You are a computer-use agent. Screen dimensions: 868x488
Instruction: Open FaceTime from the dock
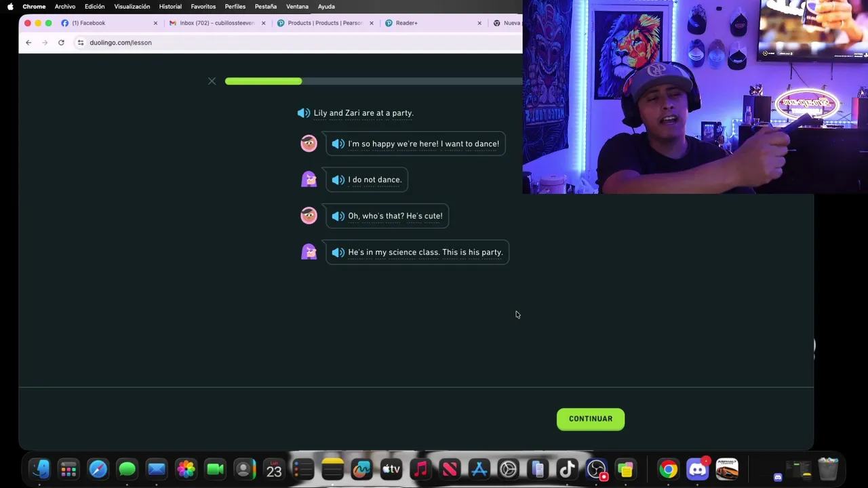[215, 469]
